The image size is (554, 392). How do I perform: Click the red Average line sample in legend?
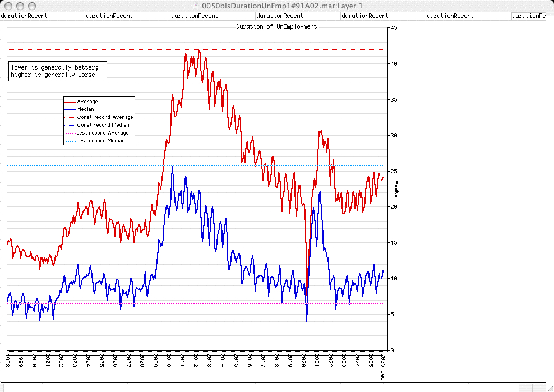pyautogui.click(x=71, y=102)
